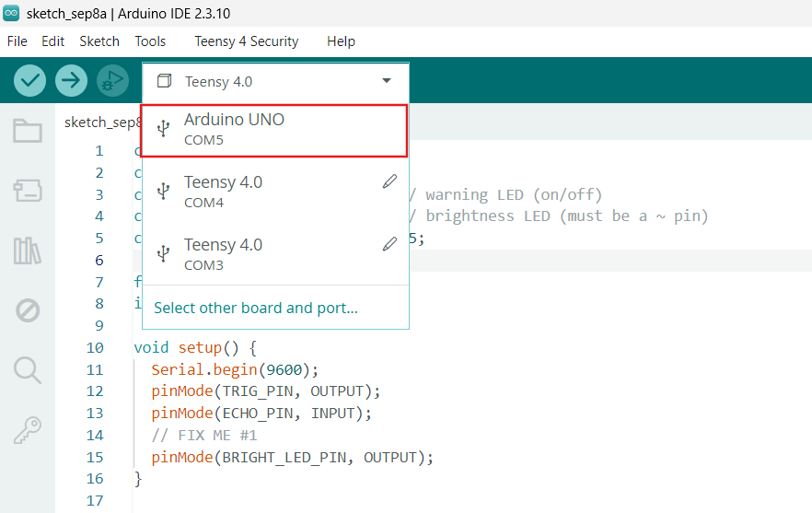The image size is (812, 513).
Task: Open the Tools menu
Action: [x=150, y=41]
